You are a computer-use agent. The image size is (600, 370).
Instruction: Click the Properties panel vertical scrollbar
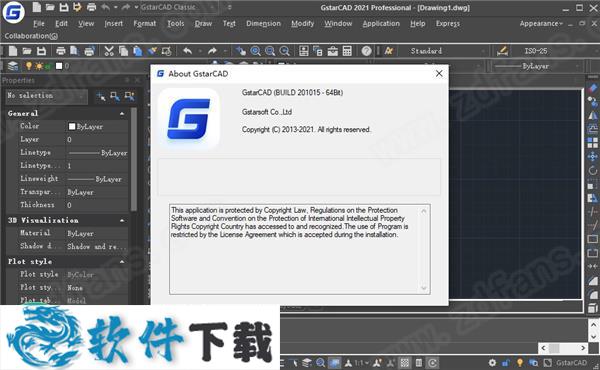[134, 159]
